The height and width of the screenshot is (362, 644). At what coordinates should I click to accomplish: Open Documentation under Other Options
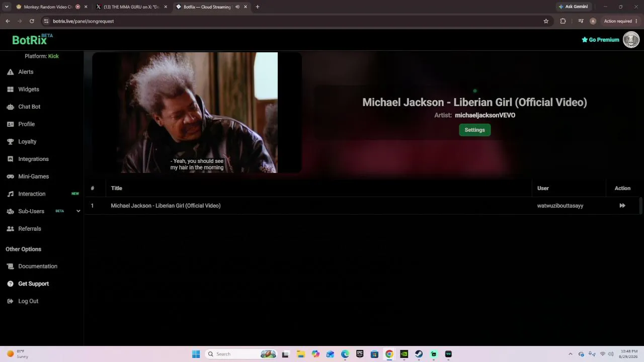[x=38, y=266]
